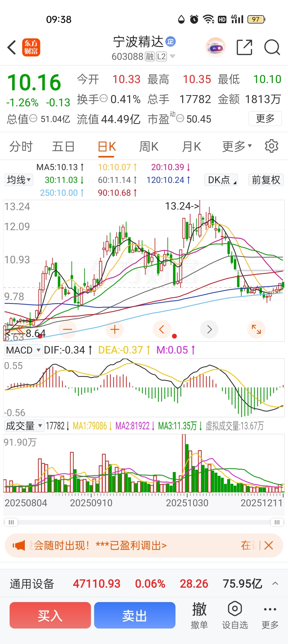This screenshot has width=288, height=644.
Task: Tap the 13.24 high price marker
Action: (182, 206)
